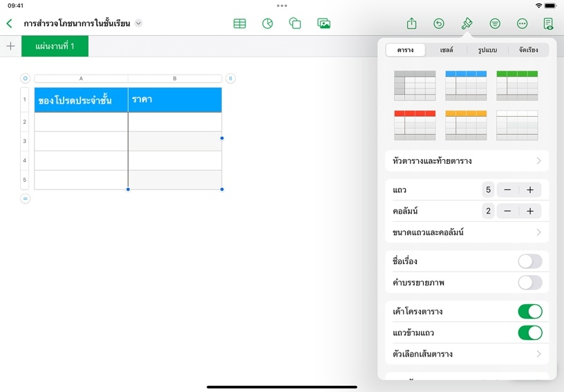Choose the green header table style
Screen dimensions: 564x392
pyautogui.click(x=517, y=85)
